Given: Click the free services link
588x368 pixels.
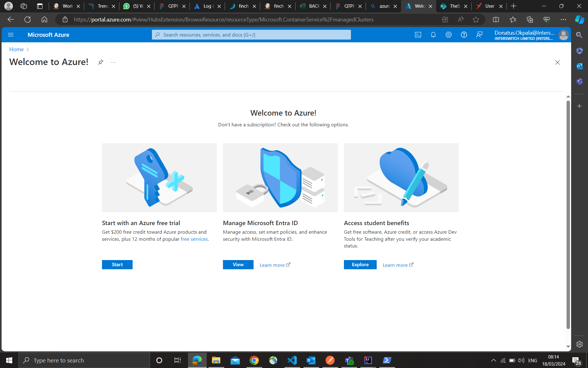Looking at the screenshot, I should click(194, 239).
